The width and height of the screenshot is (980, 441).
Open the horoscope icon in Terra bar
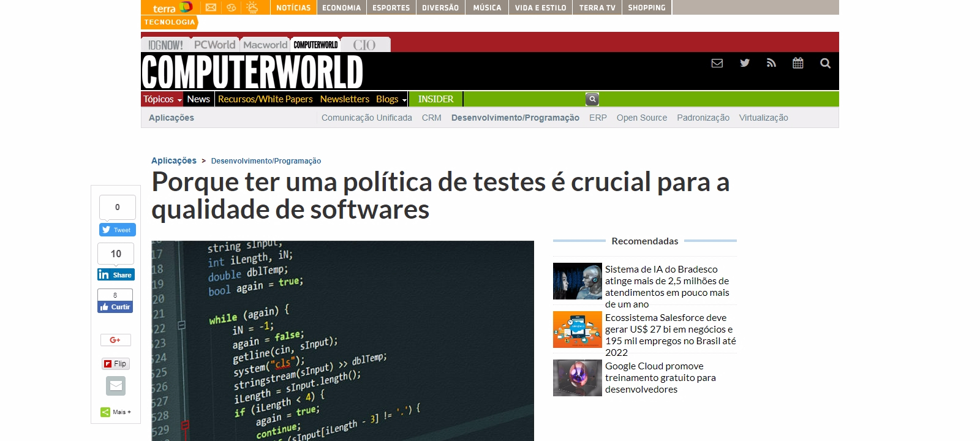231,7
